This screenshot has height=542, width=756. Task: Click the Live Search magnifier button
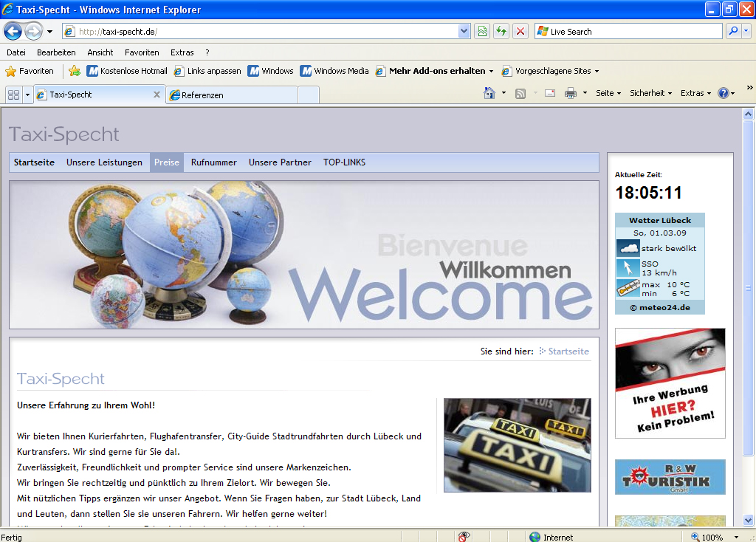tap(733, 31)
